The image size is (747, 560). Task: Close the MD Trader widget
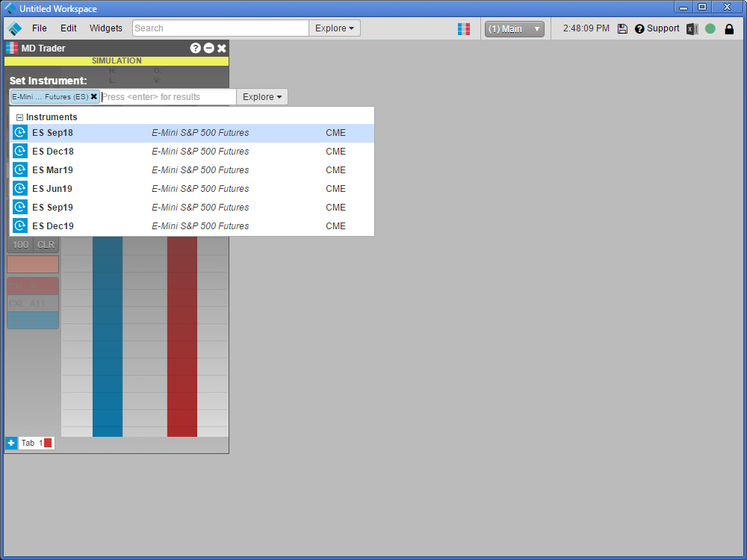click(x=222, y=48)
